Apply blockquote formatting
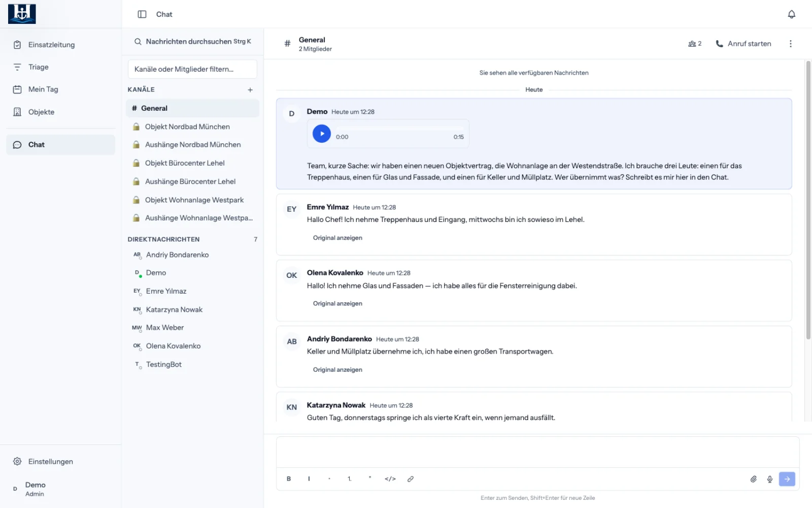Image resolution: width=812 pixels, height=508 pixels. click(370, 479)
